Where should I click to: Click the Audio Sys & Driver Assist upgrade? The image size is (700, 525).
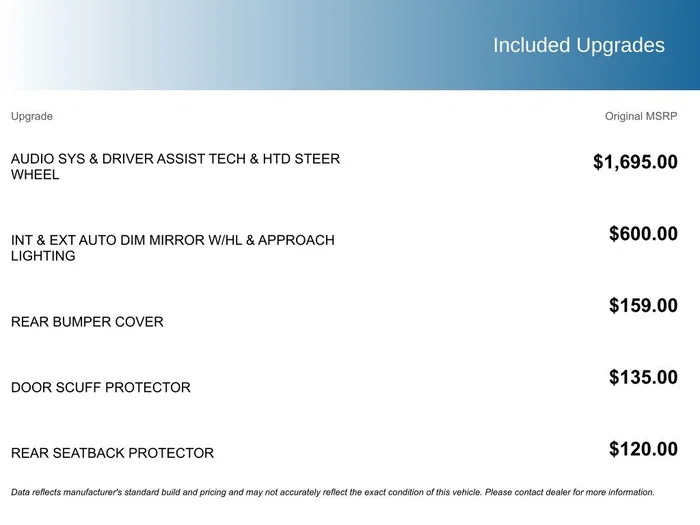tap(175, 167)
